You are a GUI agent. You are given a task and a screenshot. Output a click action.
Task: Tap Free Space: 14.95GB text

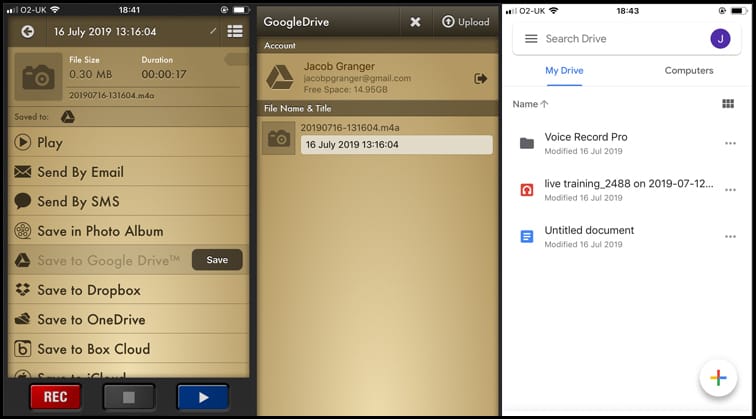pyautogui.click(x=346, y=90)
